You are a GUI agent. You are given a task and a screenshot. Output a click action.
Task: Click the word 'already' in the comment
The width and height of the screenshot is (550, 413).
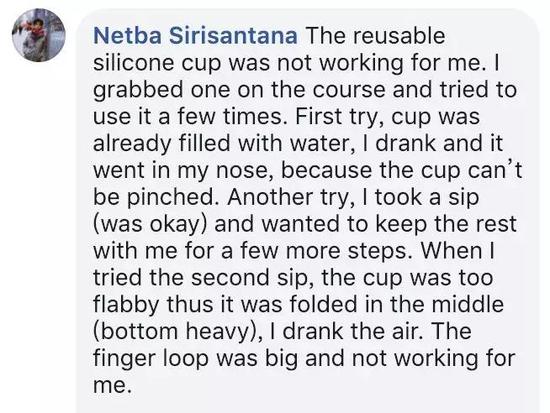click(132, 144)
